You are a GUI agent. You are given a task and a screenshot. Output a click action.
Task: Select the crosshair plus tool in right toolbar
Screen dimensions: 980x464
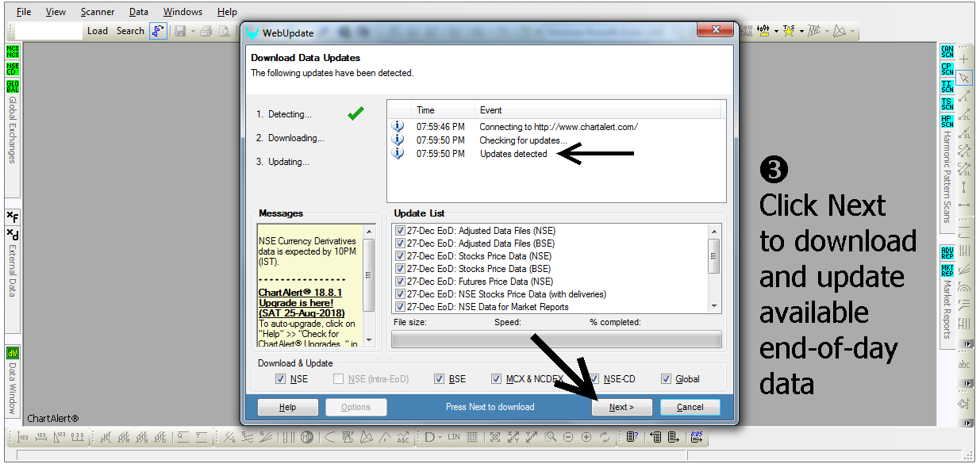(964, 59)
